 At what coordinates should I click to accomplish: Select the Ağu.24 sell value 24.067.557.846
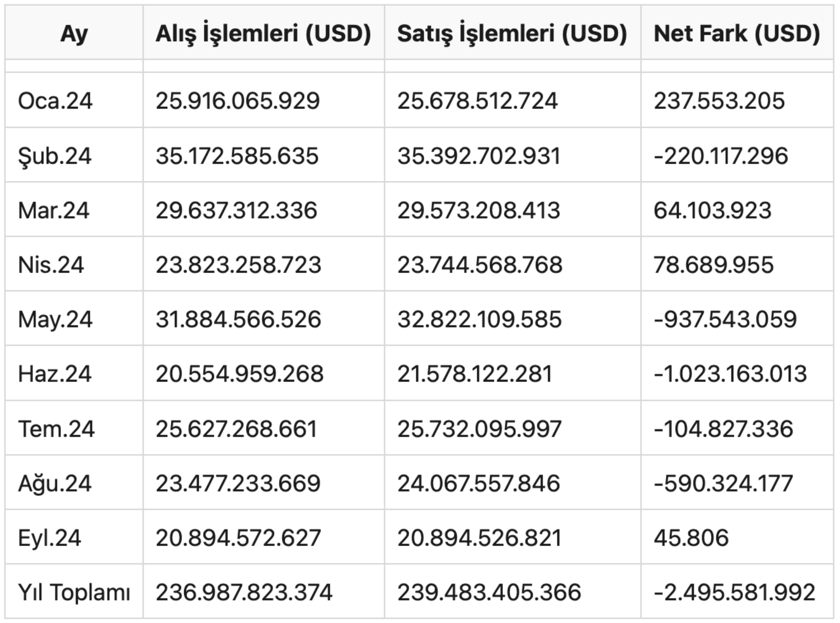pos(479,483)
